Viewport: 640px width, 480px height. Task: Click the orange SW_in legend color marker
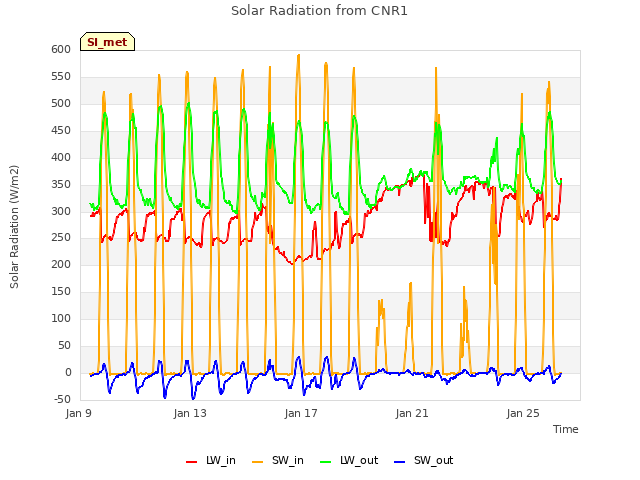[x=258, y=462]
